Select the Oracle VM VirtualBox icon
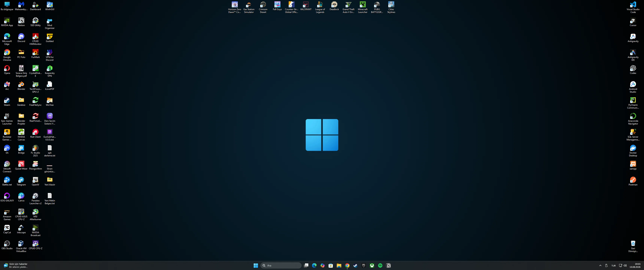The height and width of the screenshot is (270, 644). [x=21, y=246]
